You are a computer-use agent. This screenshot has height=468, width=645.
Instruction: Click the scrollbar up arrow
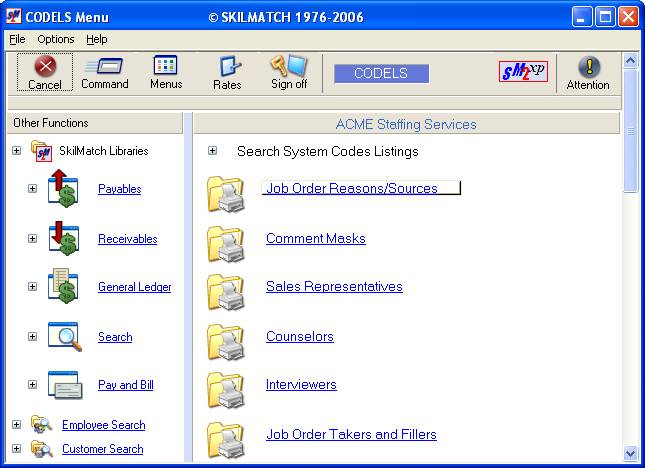click(630, 61)
